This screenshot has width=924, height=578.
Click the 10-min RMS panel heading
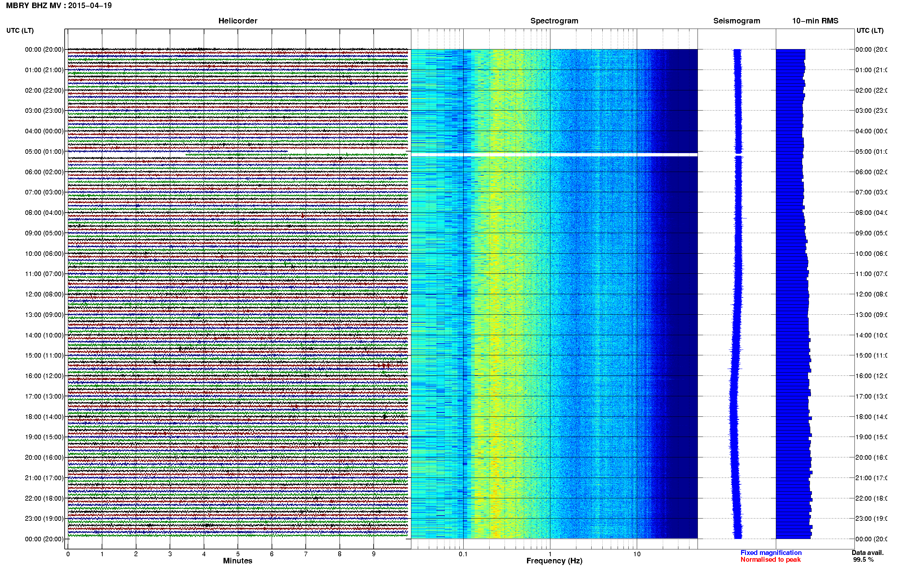click(x=815, y=21)
